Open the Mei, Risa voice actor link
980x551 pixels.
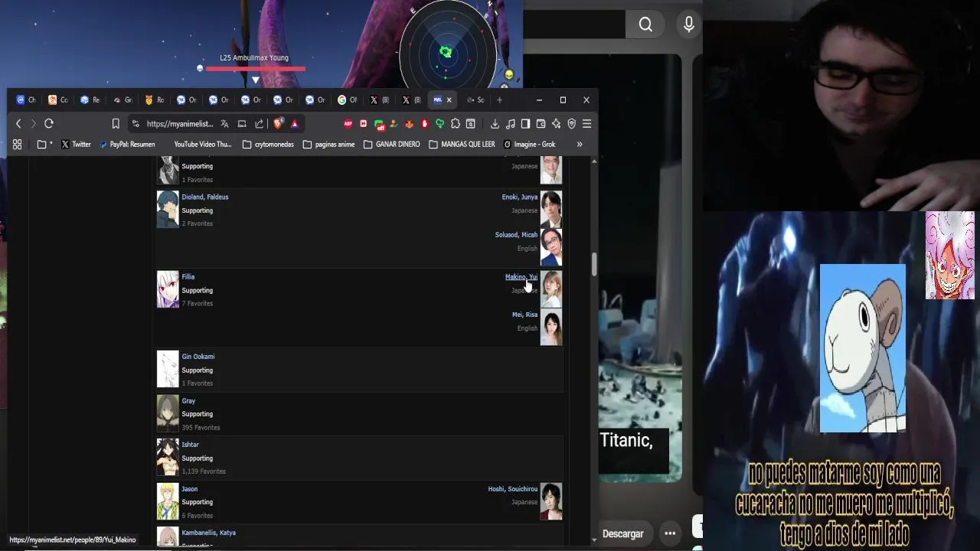(x=525, y=315)
